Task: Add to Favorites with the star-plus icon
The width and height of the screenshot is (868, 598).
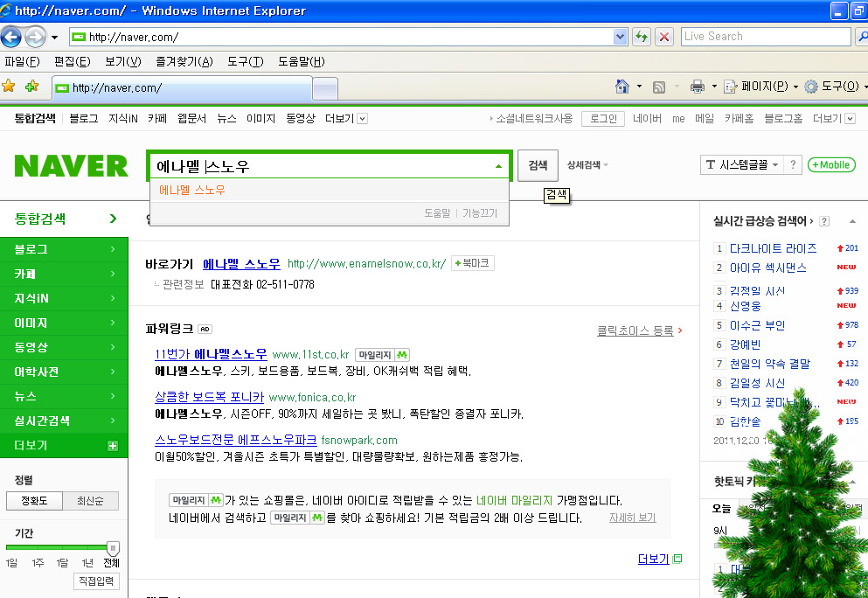Action: 32,86
